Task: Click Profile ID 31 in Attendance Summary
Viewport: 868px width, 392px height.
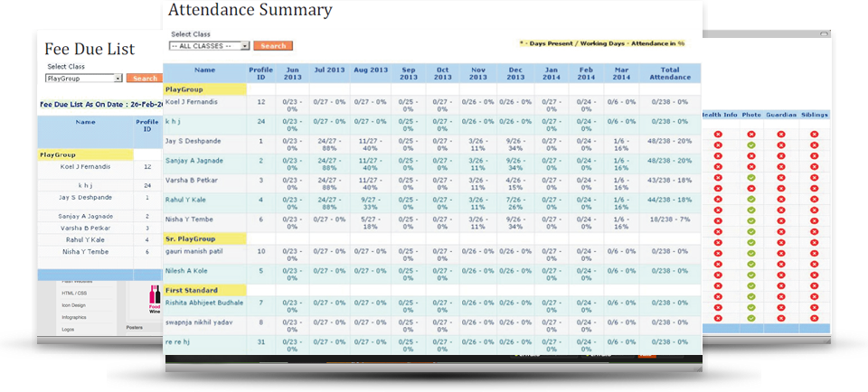Action: click(x=261, y=342)
